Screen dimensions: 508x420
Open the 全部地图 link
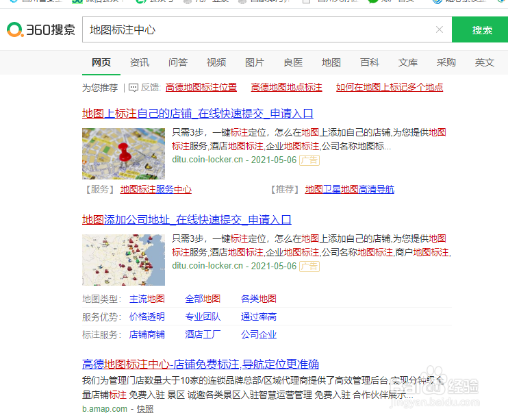coord(203,299)
